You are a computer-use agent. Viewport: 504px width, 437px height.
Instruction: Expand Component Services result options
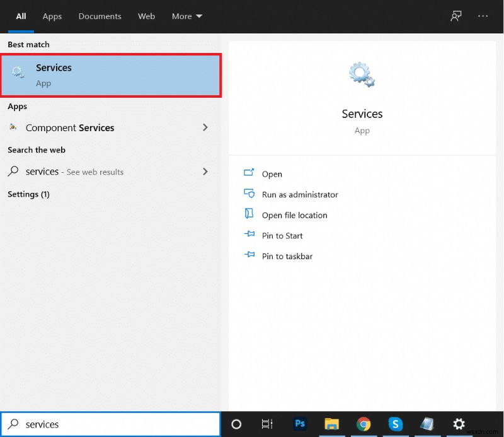(205, 127)
